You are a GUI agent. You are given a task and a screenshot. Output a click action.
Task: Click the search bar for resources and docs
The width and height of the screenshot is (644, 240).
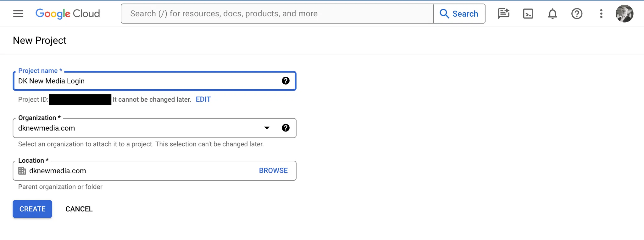(x=277, y=14)
